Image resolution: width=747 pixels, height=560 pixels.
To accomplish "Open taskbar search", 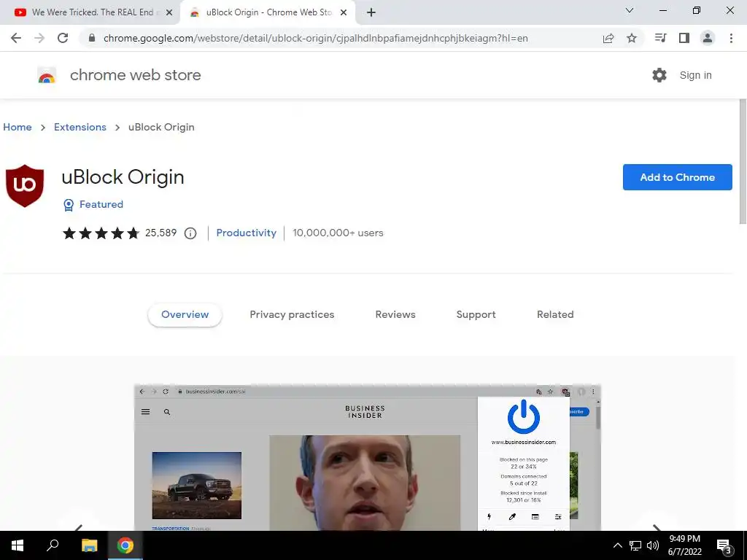I will pos(53,545).
